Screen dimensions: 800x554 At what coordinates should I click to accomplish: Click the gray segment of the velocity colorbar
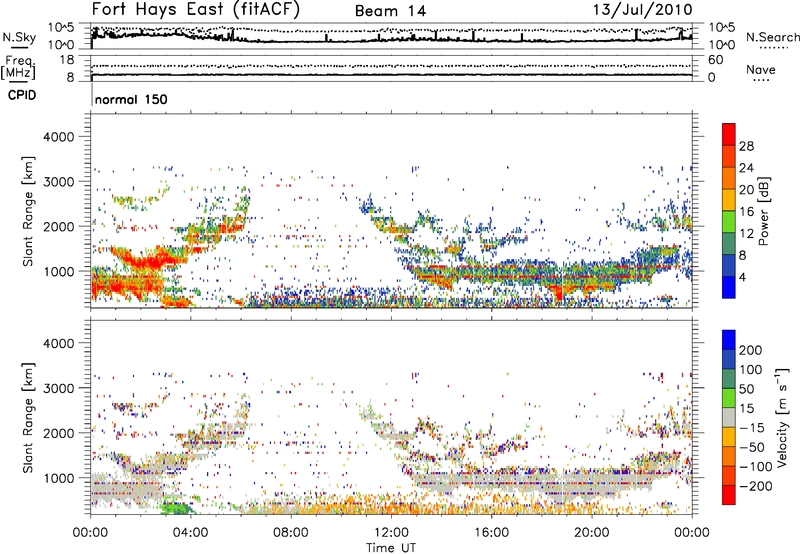tap(729, 417)
